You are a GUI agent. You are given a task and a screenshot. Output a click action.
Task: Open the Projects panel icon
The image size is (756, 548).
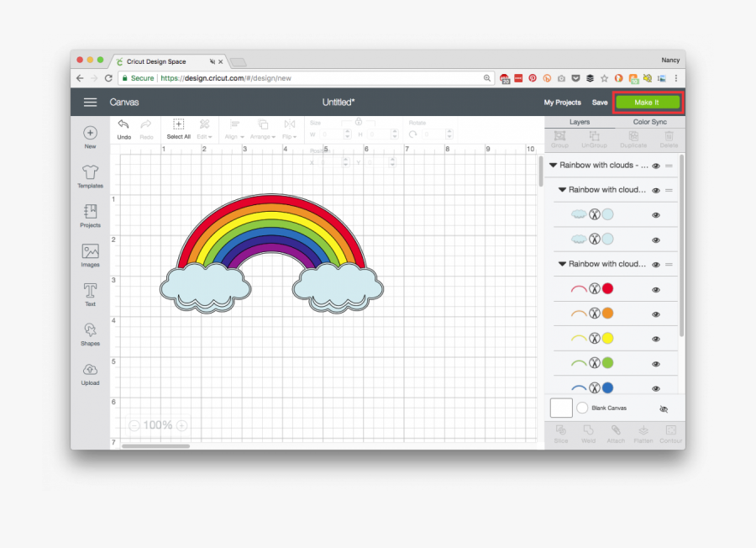[90, 212]
